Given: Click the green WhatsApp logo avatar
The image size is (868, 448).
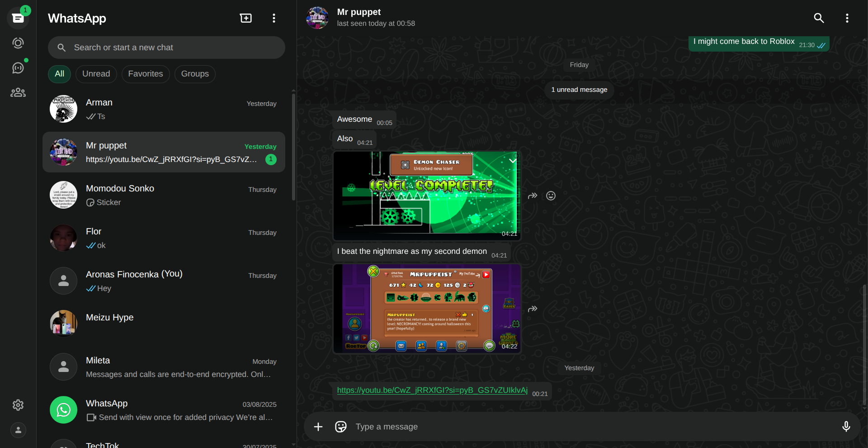Looking at the screenshot, I should 63,410.
